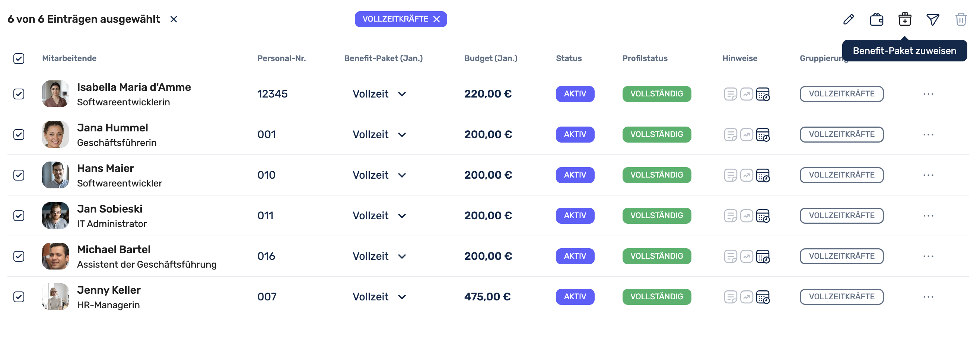Deselect Jan Sobieski's row checkbox

point(19,216)
